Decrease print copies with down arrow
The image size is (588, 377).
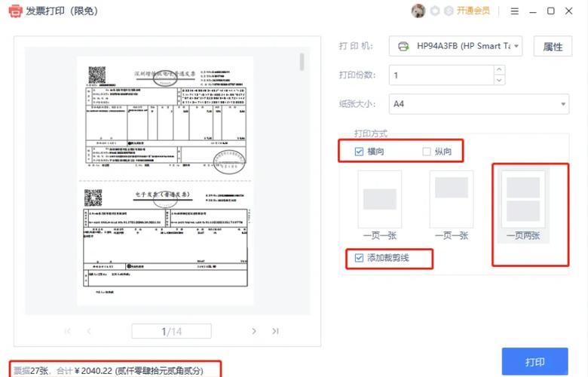pos(499,80)
